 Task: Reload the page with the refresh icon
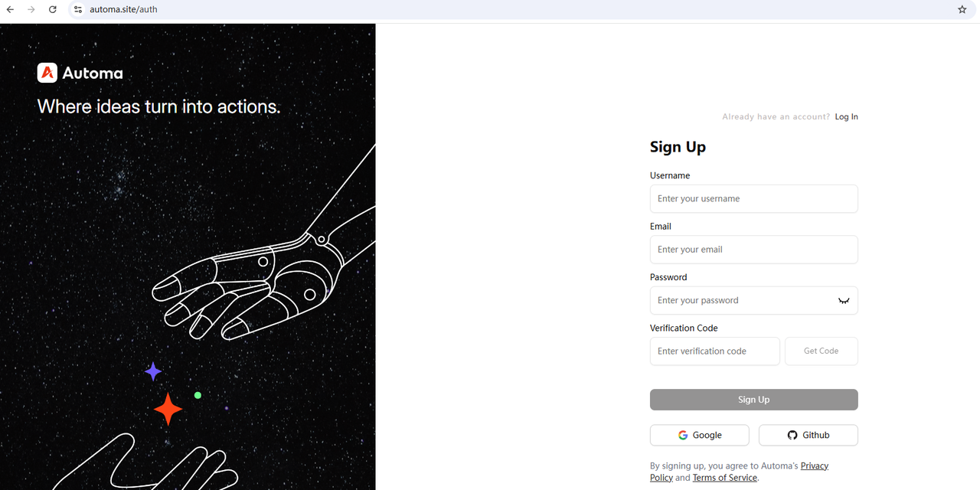pos(52,9)
